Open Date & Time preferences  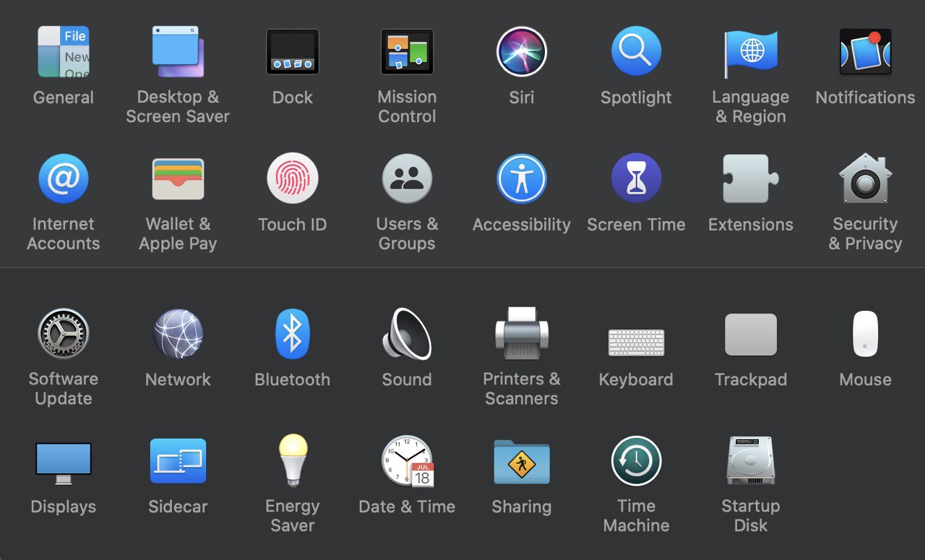pyautogui.click(x=408, y=461)
